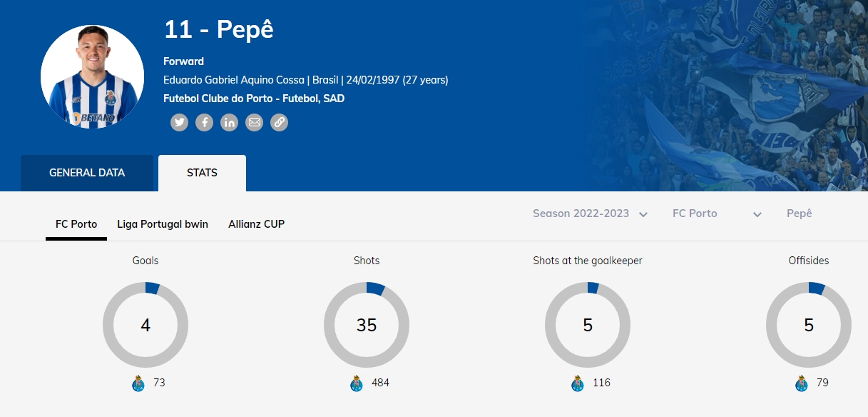This screenshot has height=417, width=868.
Task: Send the profile using the email icon
Action: (x=254, y=123)
